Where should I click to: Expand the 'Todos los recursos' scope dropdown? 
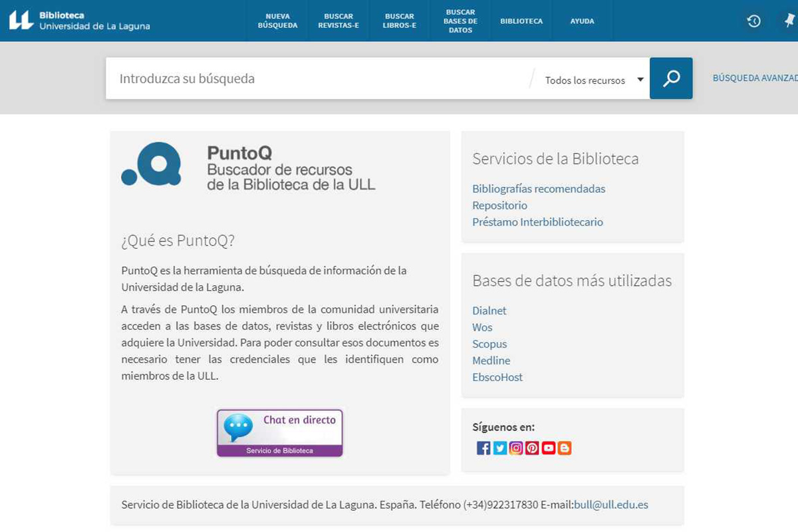click(594, 80)
